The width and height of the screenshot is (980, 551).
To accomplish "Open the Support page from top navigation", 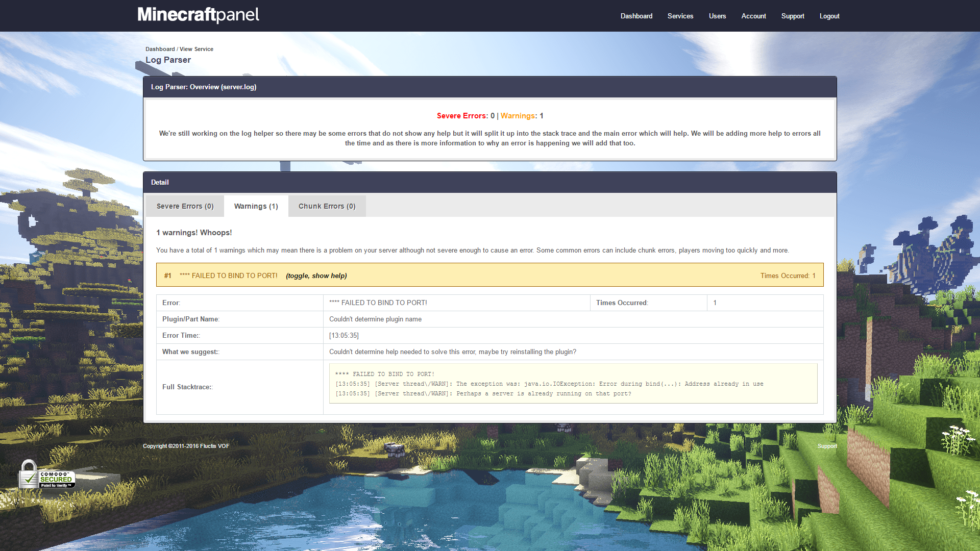I will 792,16.
